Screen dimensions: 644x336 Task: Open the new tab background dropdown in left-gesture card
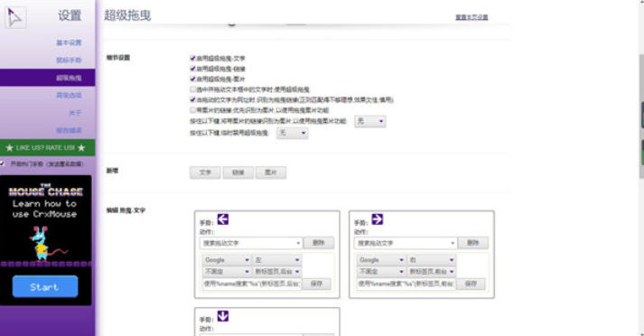click(276, 272)
